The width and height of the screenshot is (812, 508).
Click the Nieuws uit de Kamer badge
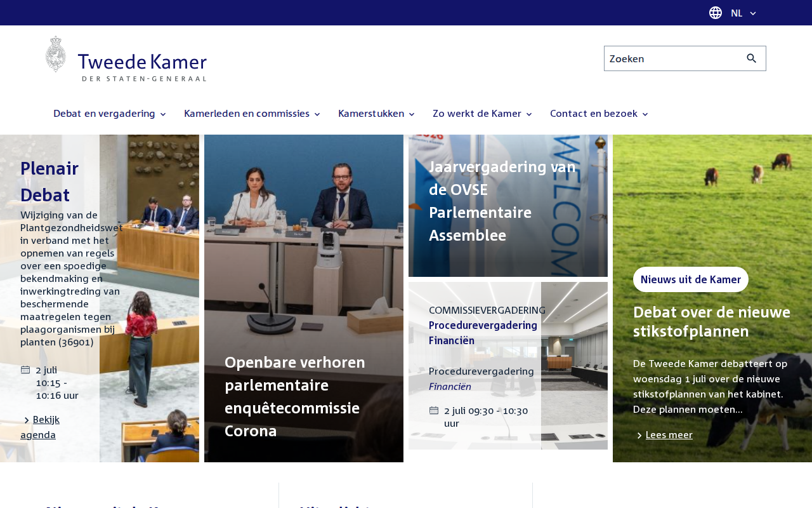tap(691, 279)
